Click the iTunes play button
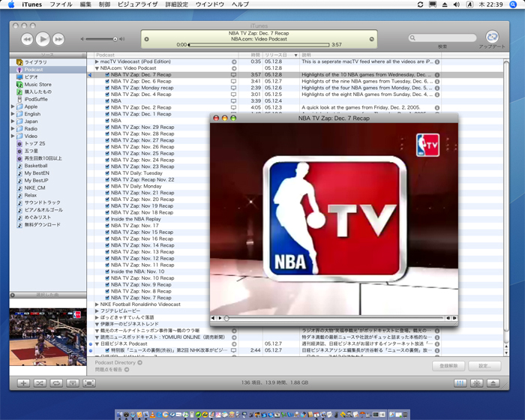This screenshot has width=525, height=420. 43,39
